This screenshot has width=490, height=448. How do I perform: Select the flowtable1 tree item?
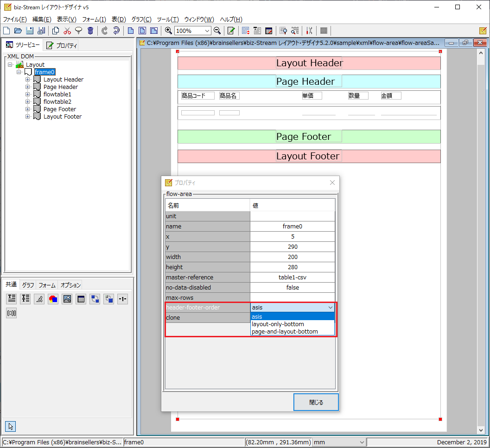[x=57, y=95]
